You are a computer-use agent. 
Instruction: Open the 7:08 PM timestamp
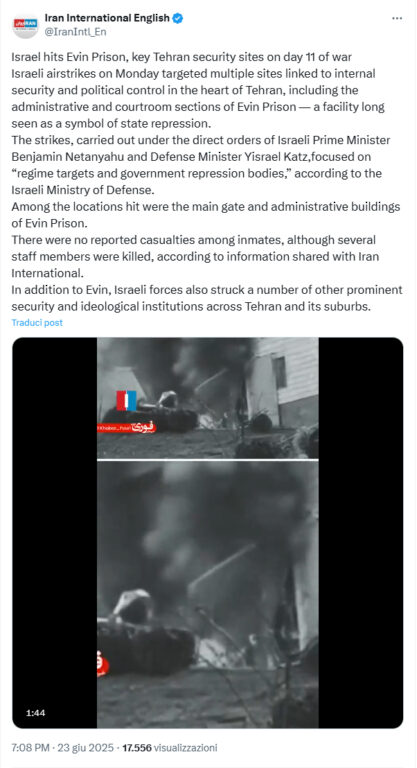point(29,748)
